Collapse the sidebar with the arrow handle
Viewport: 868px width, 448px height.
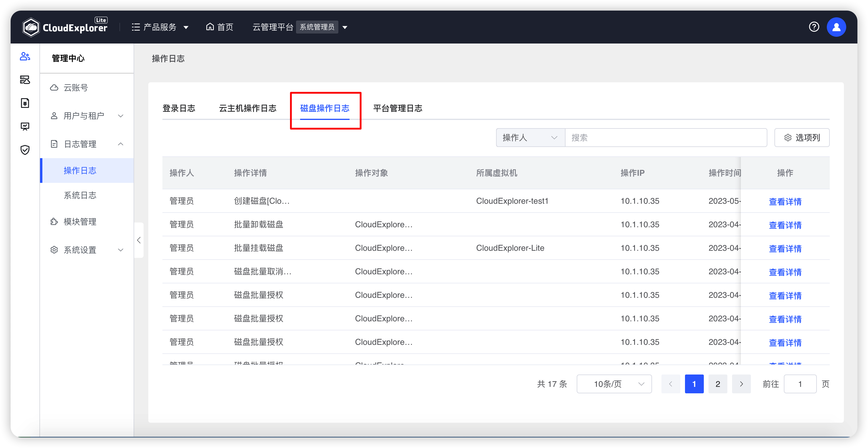(139, 240)
